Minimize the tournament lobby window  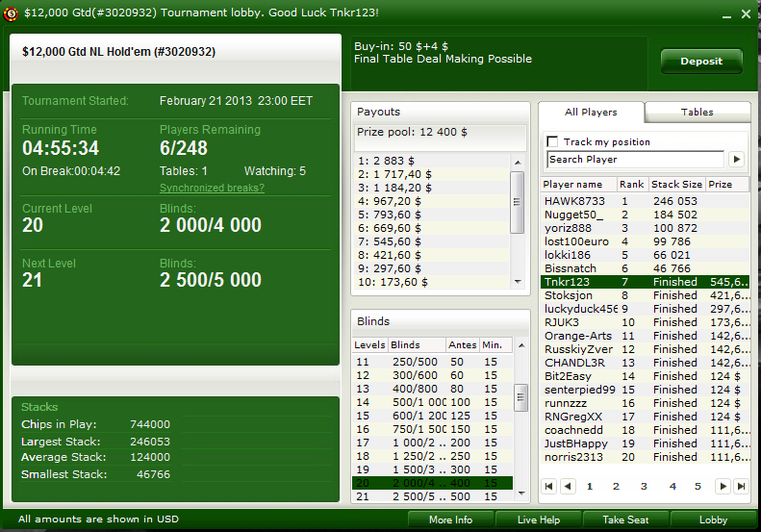[726, 14]
